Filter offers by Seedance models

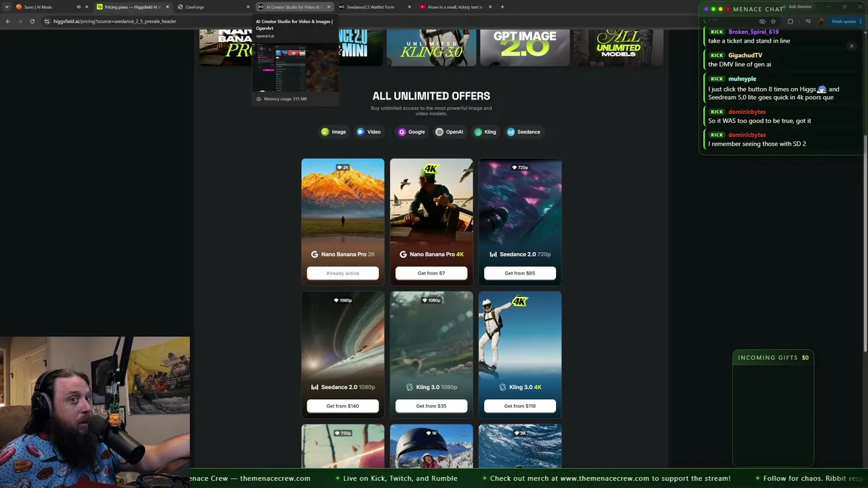524,132
